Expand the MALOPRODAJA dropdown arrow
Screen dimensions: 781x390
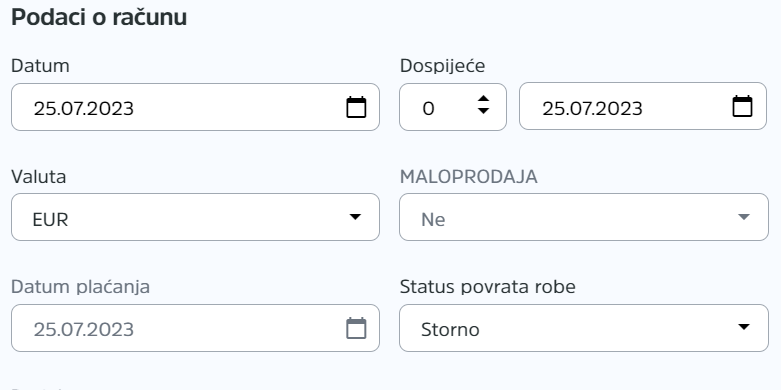pos(743,217)
